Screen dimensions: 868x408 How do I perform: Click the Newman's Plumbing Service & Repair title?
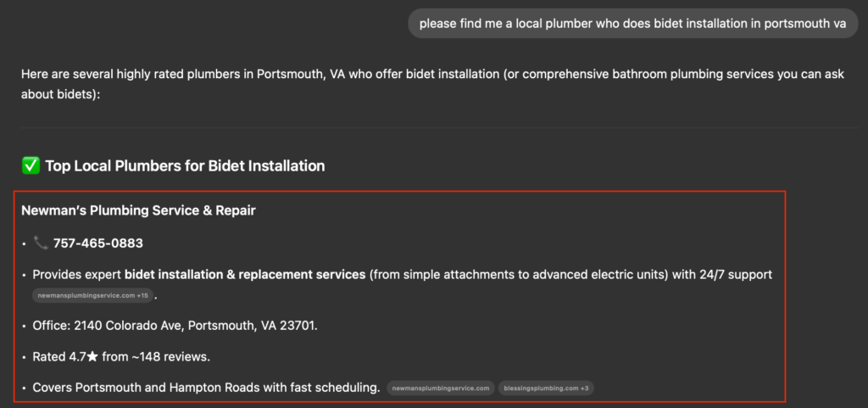click(138, 211)
